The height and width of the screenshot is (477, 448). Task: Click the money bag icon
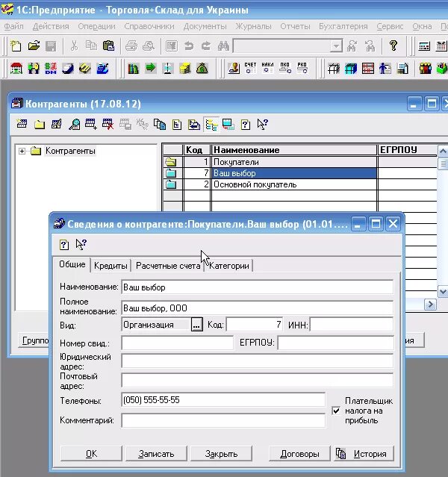pos(202,68)
